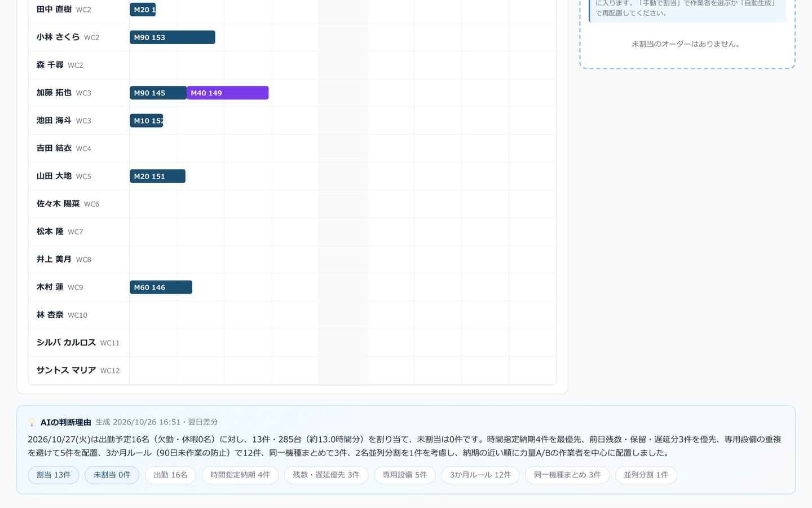
Task: Open the M10 152 bar for 池田 海斗
Action: (x=147, y=120)
